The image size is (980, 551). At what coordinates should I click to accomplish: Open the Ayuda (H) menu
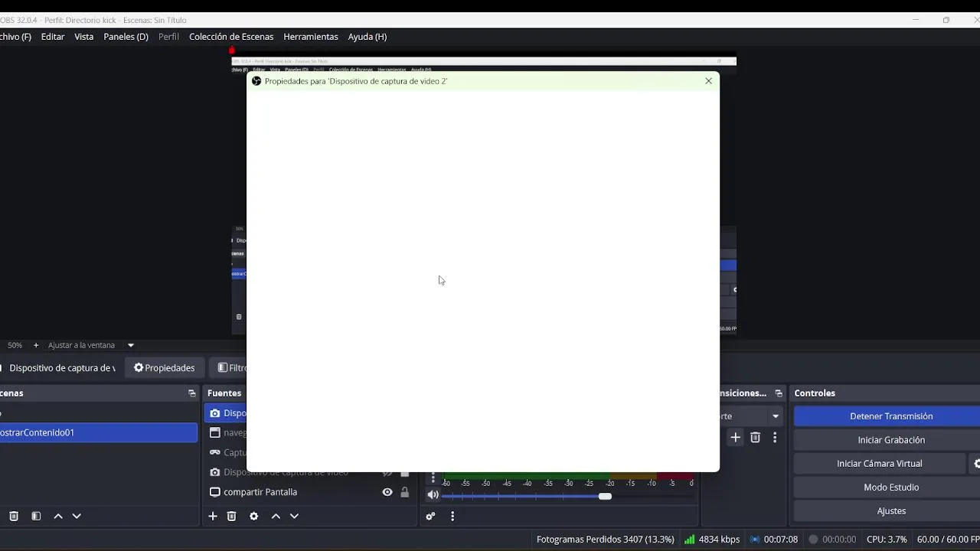click(x=367, y=37)
